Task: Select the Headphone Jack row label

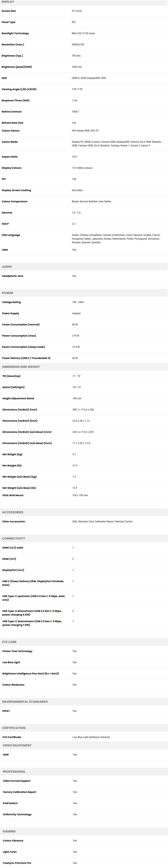Action: coord(13,276)
